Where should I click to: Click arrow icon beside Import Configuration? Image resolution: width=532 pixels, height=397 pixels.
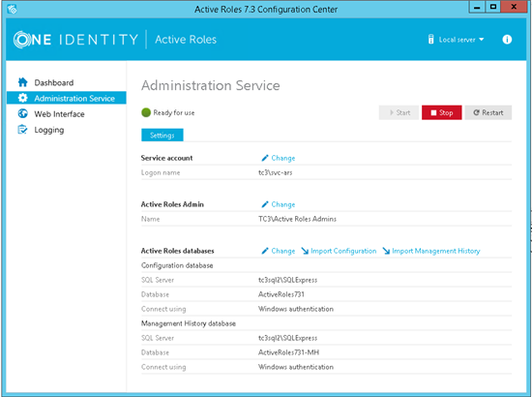click(x=305, y=251)
